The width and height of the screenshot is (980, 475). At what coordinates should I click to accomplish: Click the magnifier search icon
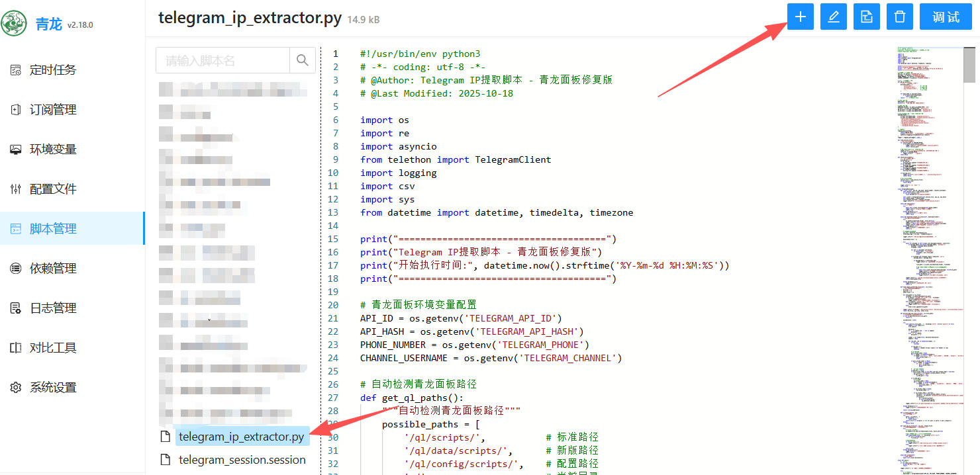point(303,60)
